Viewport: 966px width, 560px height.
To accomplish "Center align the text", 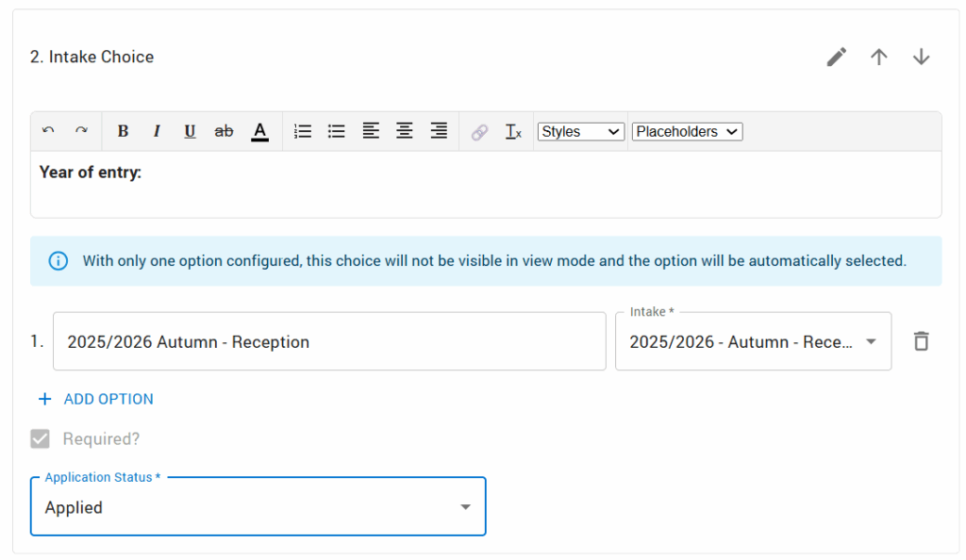I will pos(405,132).
